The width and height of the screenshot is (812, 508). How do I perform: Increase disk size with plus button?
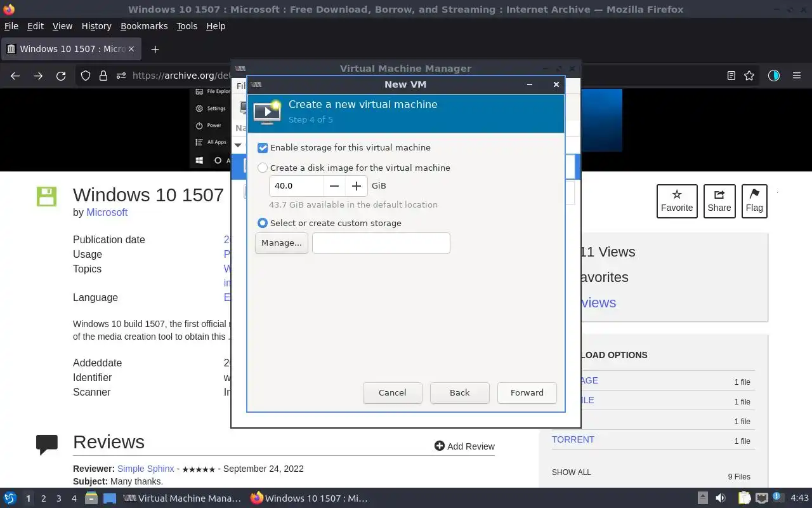(357, 185)
